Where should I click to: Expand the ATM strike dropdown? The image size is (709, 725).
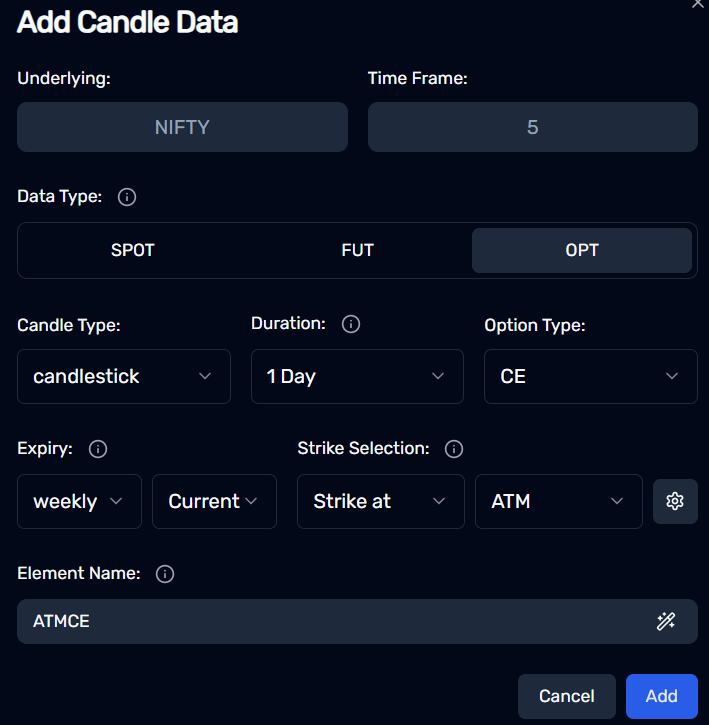[x=559, y=501]
